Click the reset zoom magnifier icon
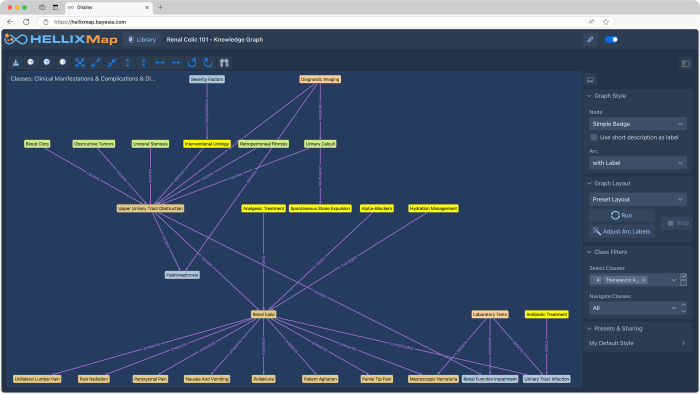Viewport: 700px width, 394px height. 63,62
